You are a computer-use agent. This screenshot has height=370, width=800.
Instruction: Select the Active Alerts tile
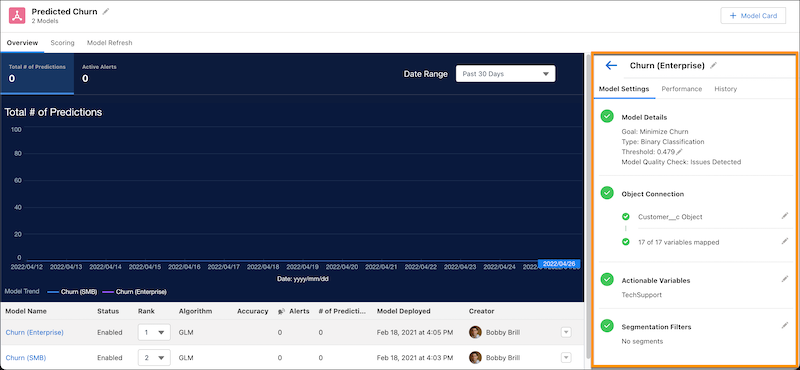[x=99, y=73]
